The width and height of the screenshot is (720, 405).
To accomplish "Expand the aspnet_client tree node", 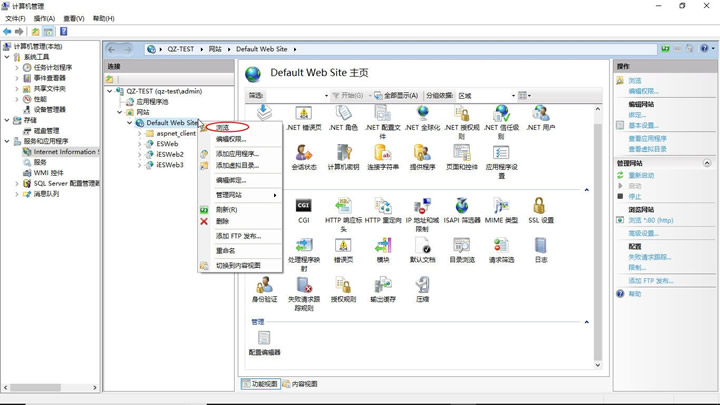I will coord(140,134).
